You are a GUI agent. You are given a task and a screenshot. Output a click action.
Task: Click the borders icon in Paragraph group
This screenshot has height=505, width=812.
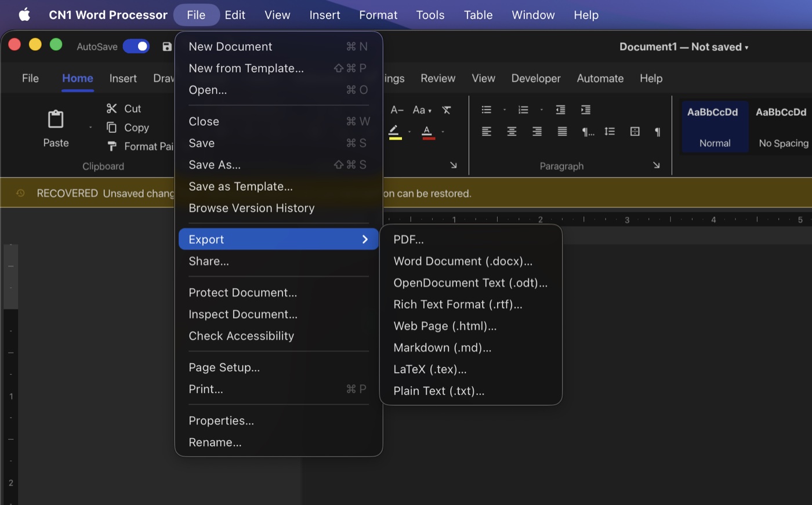point(635,132)
